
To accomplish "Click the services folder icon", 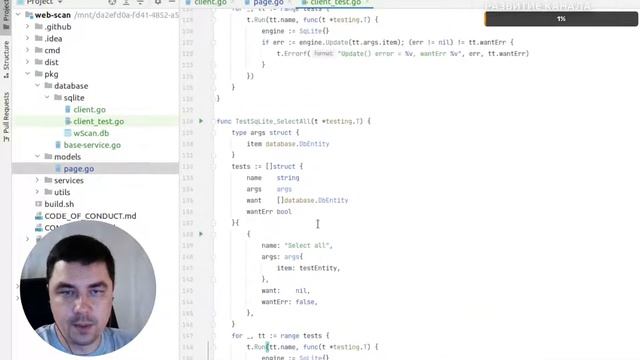I will (49, 180).
